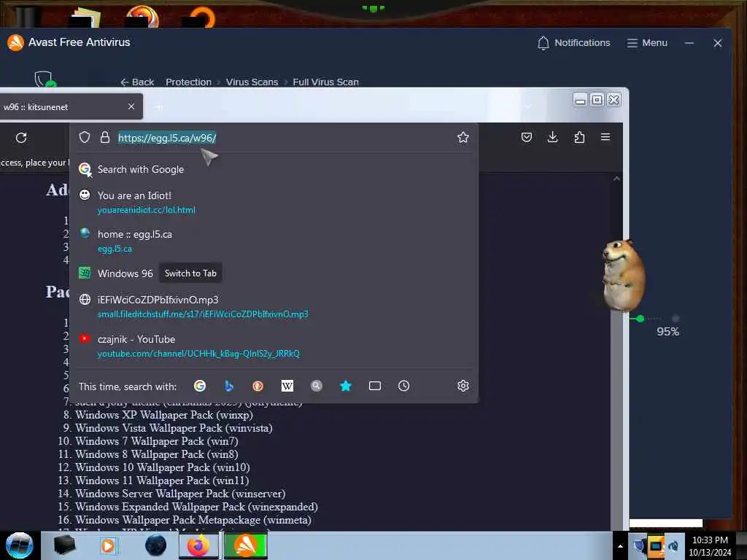This screenshot has height=560, width=747.
Task: Open czajnik - YouTube suggestion
Action: [x=274, y=346]
